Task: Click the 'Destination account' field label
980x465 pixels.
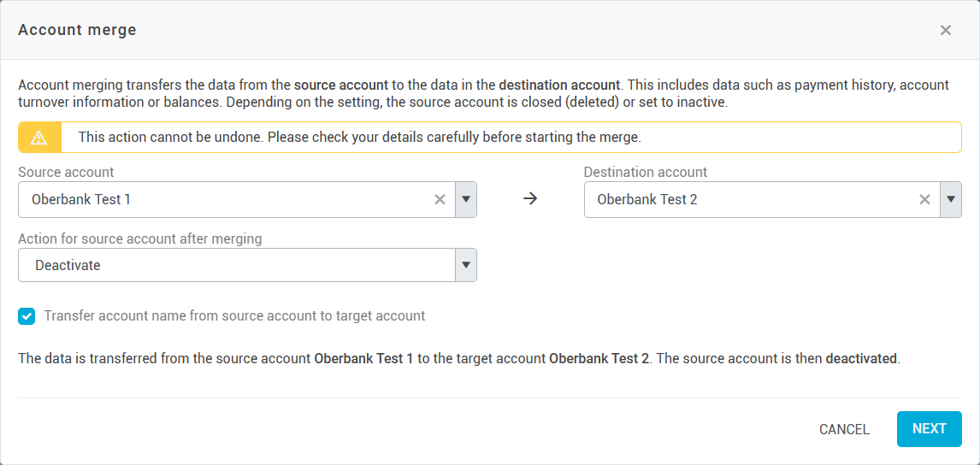Action: pyautogui.click(x=646, y=172)
